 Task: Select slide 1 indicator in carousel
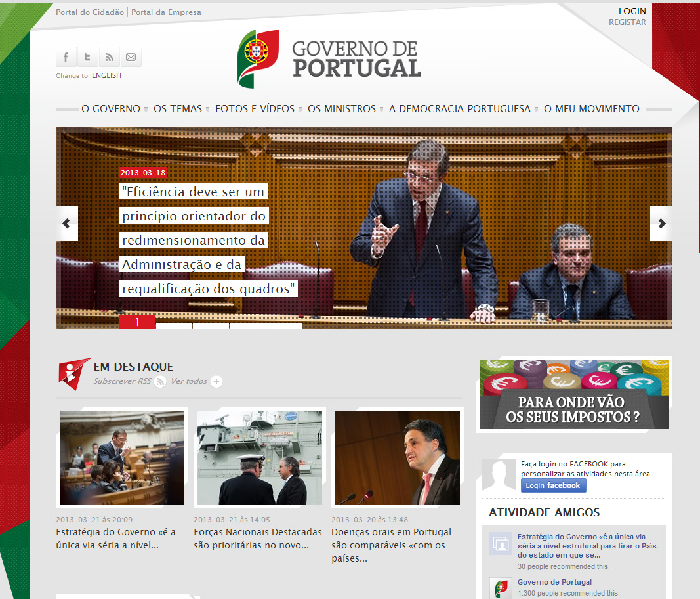pos(138,322)
